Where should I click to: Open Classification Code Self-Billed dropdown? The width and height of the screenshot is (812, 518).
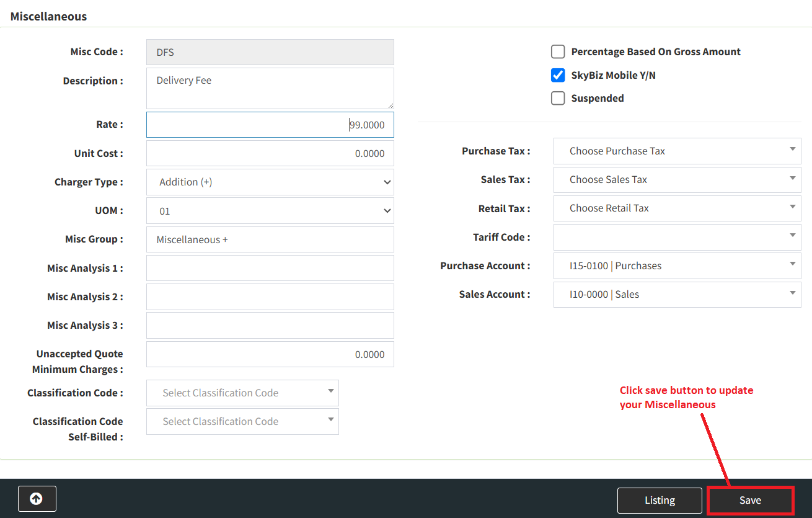(x=242, y=421)
